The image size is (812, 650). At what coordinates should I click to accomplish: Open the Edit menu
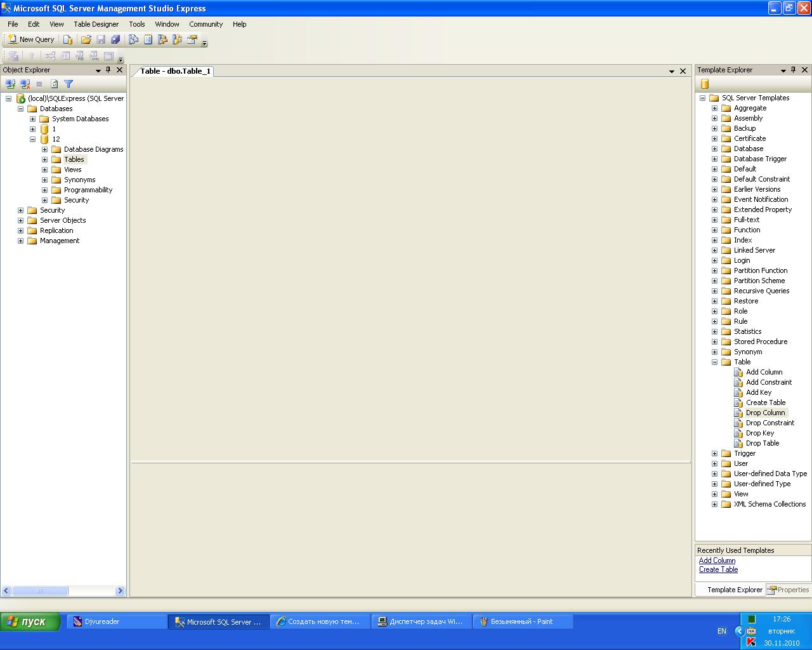point(34,24)
